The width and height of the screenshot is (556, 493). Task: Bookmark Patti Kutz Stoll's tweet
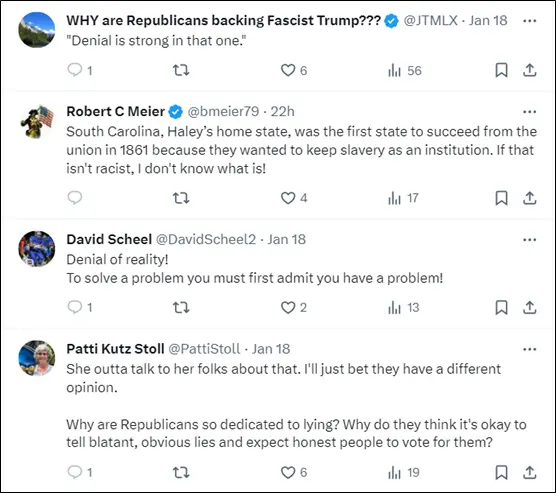coord(501,472)
